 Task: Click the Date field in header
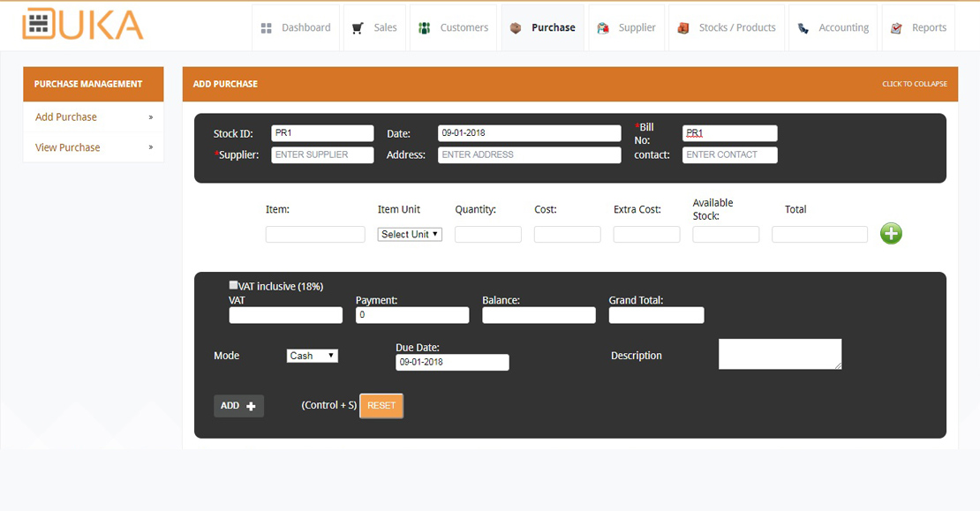pyautogui.click(x=530, y=133)
